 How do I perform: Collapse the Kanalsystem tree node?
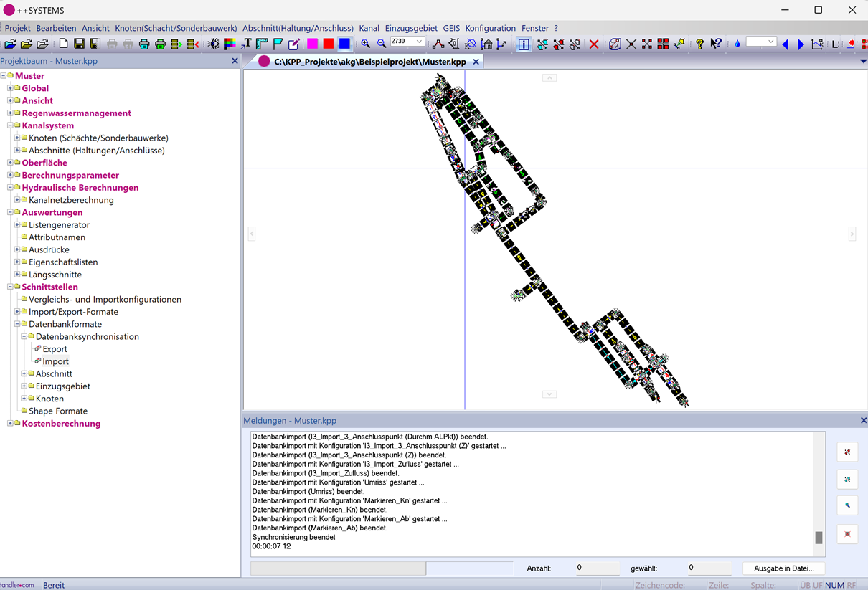click(x=11, y=125)
